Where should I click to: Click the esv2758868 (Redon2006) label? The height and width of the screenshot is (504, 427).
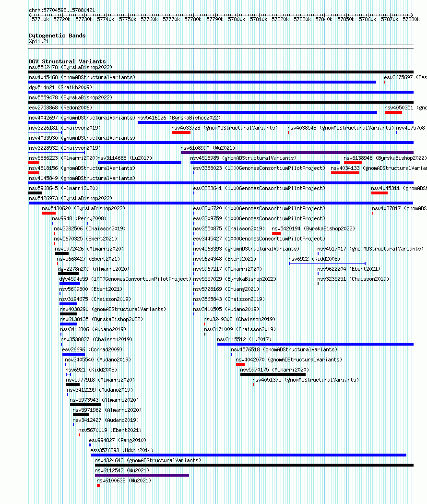(x=60, y=108)
